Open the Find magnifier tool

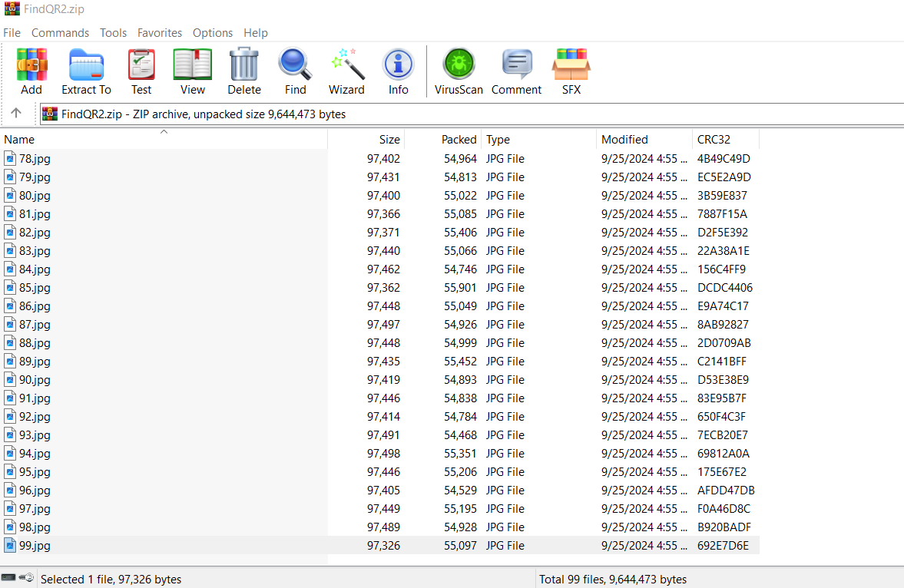(295, 71)
